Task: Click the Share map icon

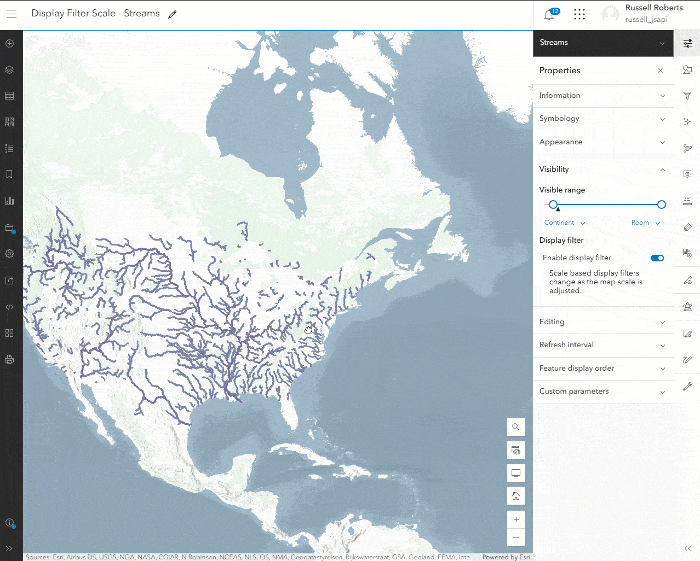Action: 9,280
